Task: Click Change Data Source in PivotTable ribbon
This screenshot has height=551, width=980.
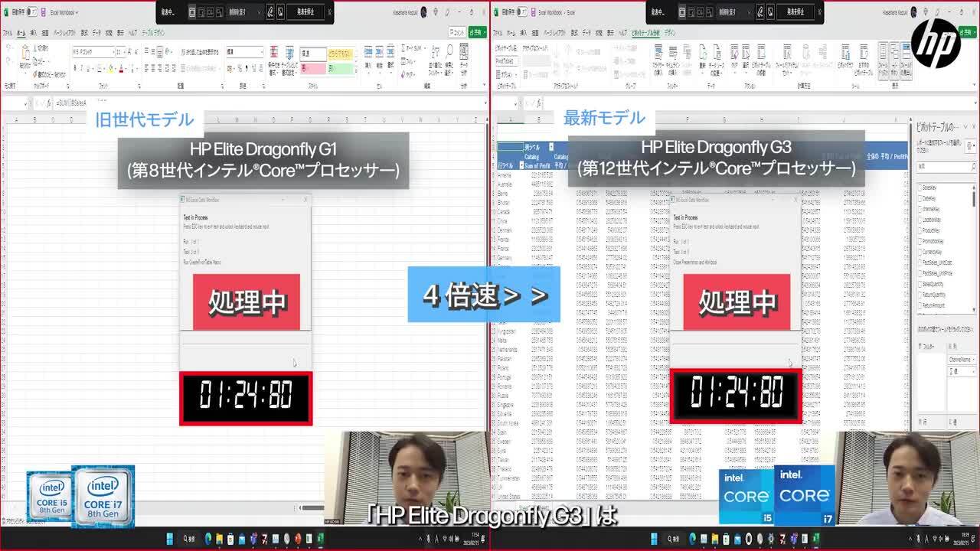Action: pyautogui.click(x=716, y=59)
